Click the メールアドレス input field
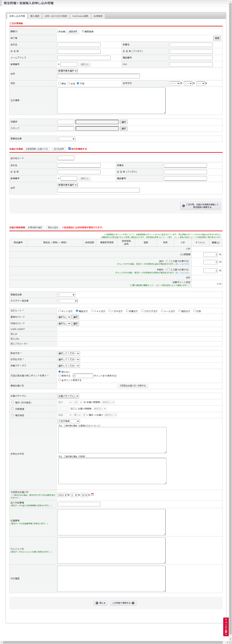Viewport: 232px width, 644px height. (84, 58)
